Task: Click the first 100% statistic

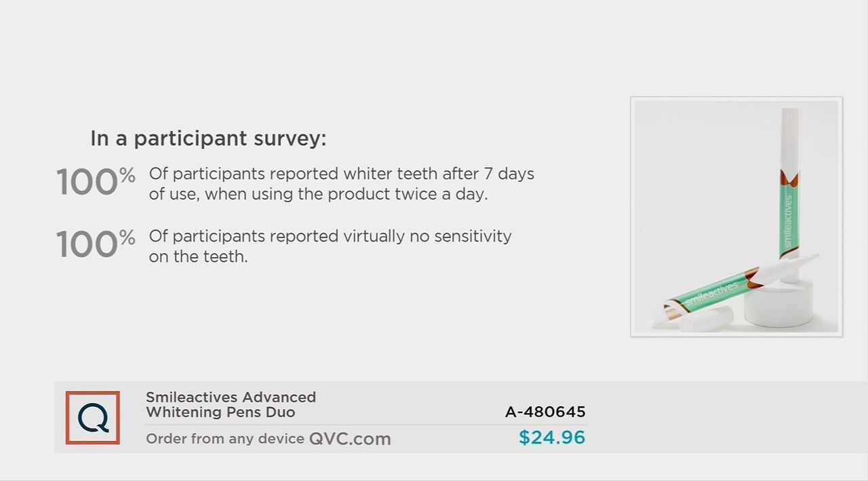Action: [x=96, y=182]
